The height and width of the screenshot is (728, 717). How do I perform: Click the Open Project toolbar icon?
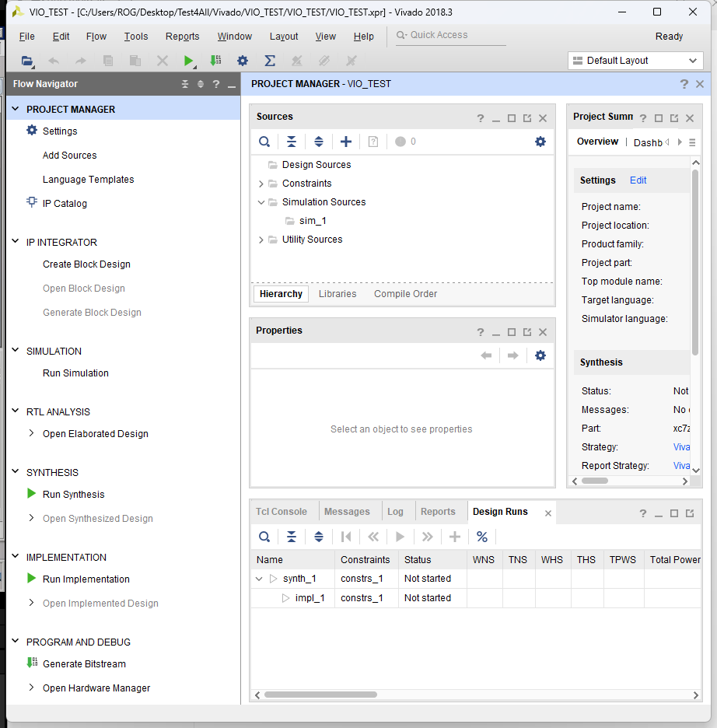[x=27, y=61]
